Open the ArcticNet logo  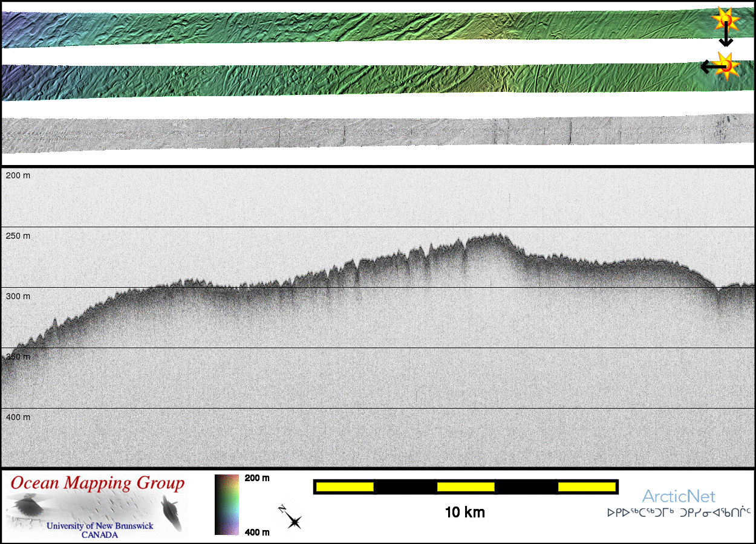coord(679,497)
